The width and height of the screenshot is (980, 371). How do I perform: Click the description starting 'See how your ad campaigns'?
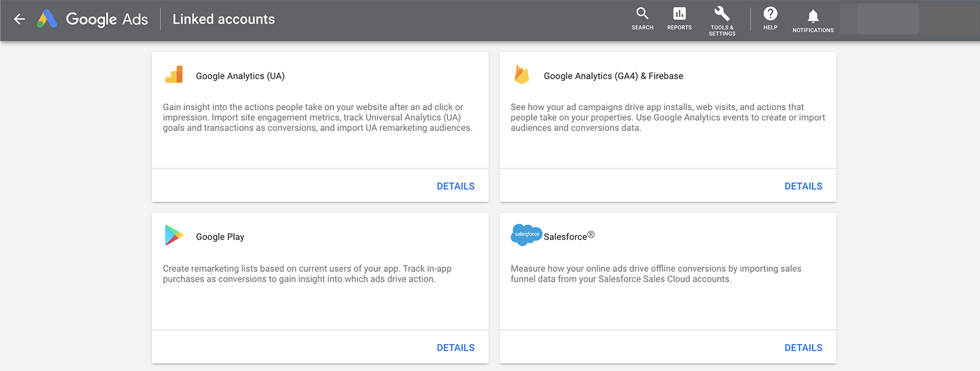coord(668,118)
